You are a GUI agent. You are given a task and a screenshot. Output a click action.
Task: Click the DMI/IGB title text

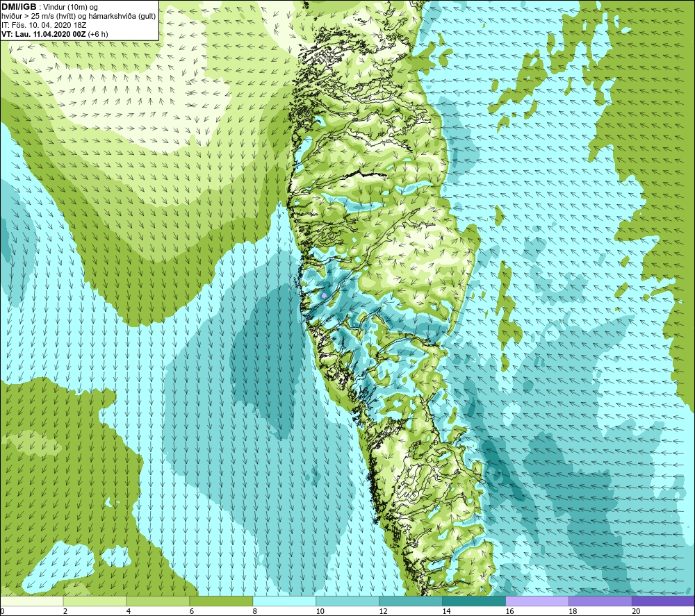tap(19, 7)
